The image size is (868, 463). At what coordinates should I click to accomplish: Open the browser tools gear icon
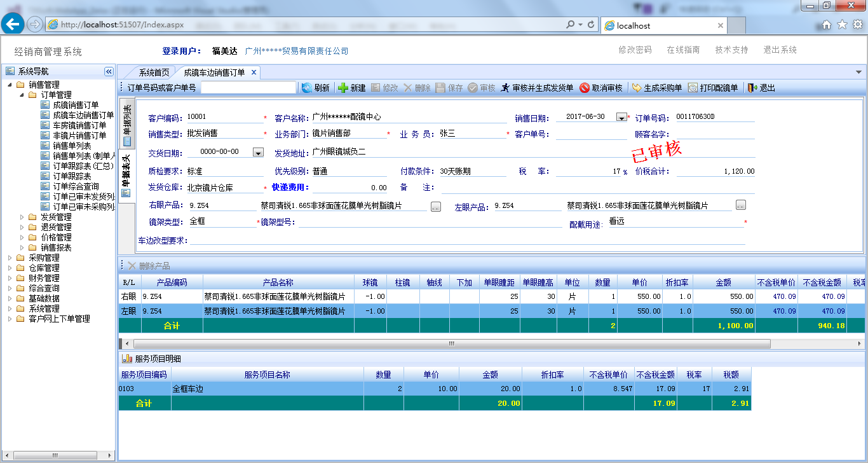click(x=857, y=25)
